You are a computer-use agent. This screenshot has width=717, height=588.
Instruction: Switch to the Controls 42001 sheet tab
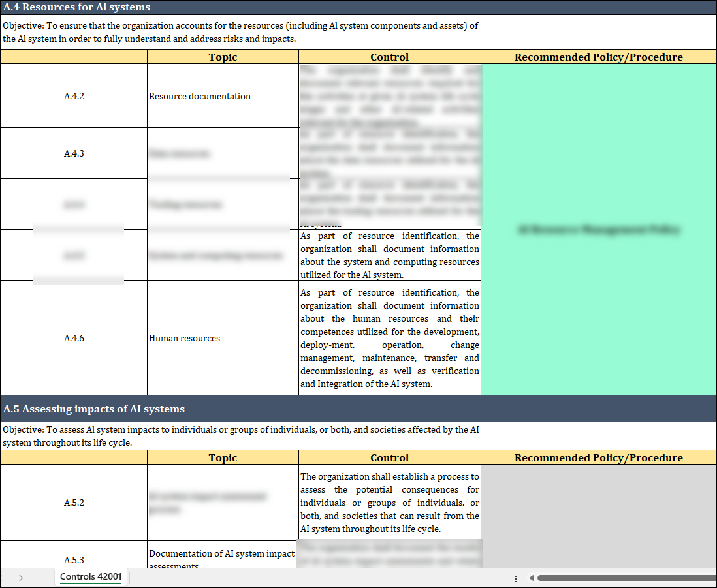point(91,577)
